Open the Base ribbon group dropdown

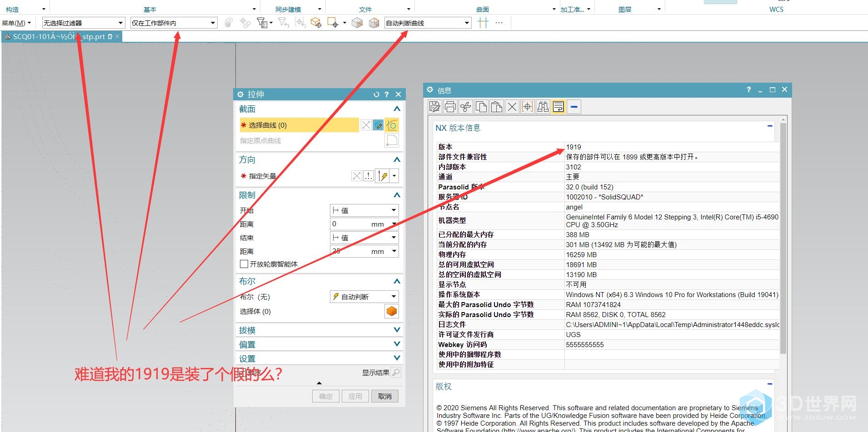(254, 9)
